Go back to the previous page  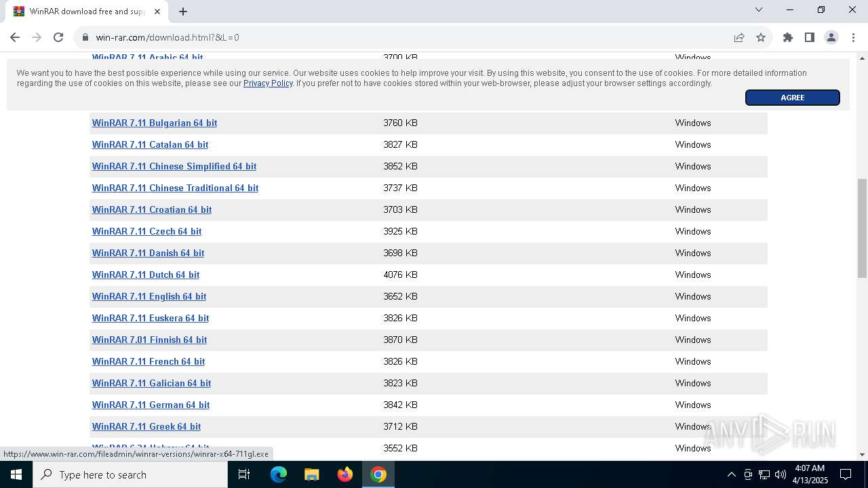(15, 37)
